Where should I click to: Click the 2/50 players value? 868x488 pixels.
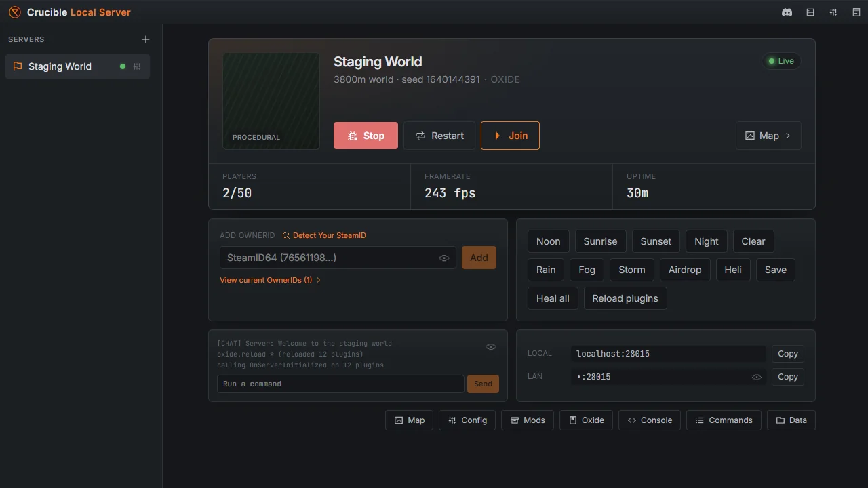(x=237, y=193)
